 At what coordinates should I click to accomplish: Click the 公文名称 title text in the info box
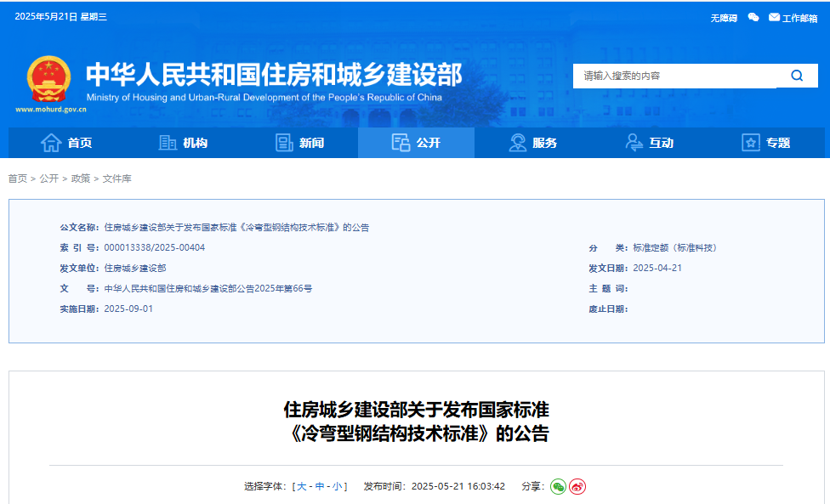click(x=236, y=228)
